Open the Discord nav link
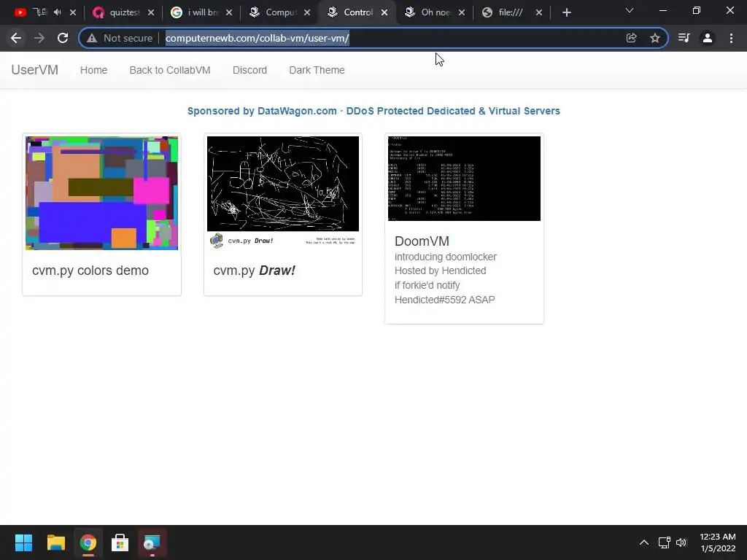This screenshot has width=747, height=560. click(249, 70)
